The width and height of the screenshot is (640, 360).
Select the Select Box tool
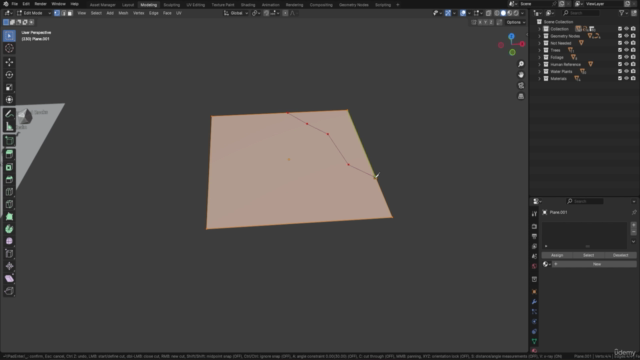point(9,36)
